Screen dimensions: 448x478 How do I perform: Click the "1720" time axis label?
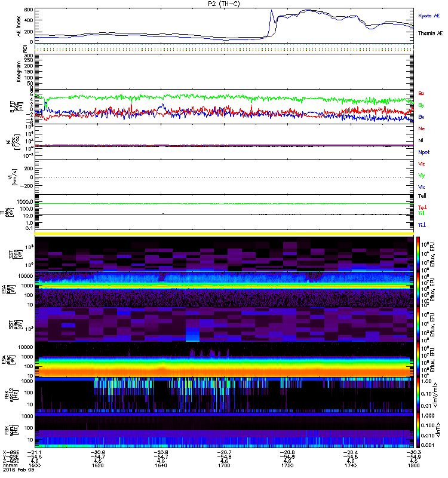[x=287, y=465]
